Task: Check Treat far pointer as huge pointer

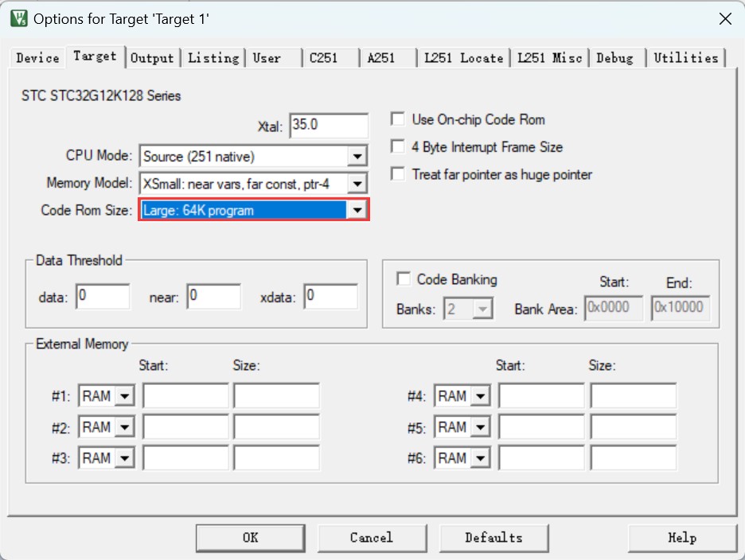Action: click(x=398, y=174)
